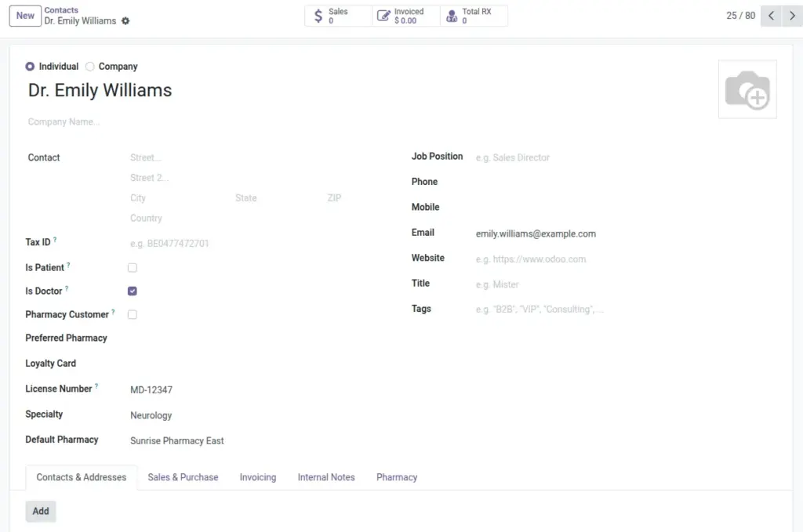Click the City input field

[x=180, y=198]
